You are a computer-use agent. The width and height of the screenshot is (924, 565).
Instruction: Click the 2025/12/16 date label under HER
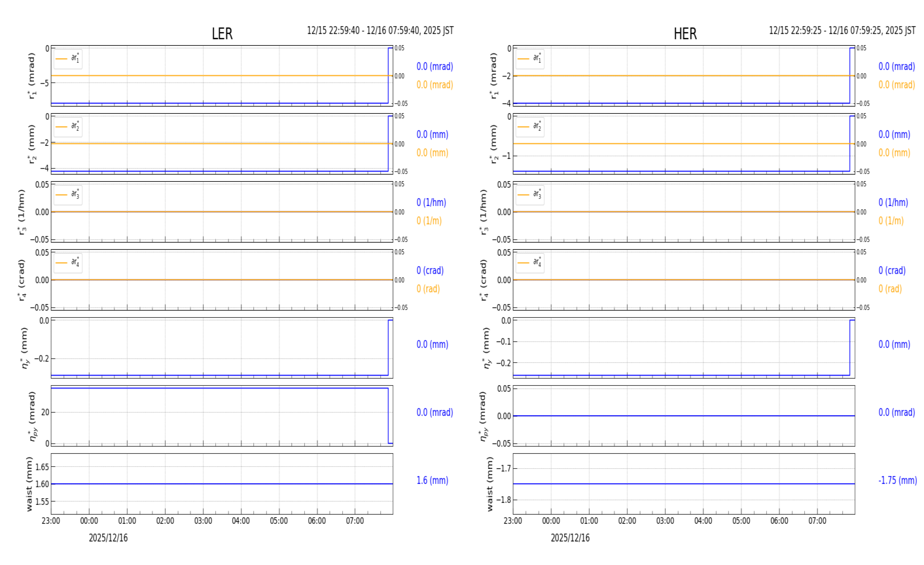[570, 538]
